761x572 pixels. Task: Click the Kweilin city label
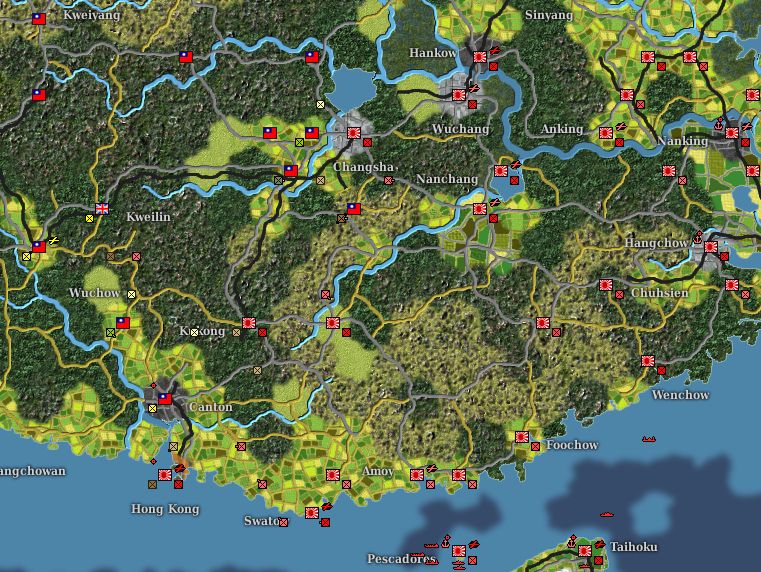coord(149,217)
